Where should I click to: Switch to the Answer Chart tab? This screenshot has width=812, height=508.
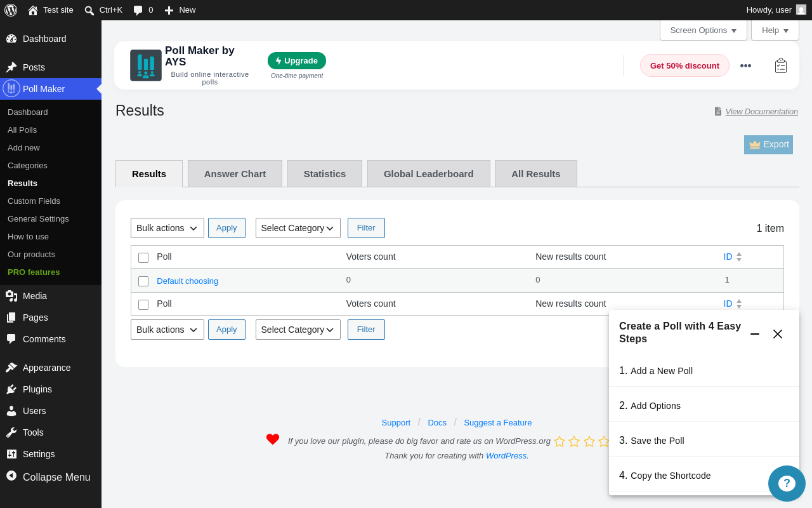point(235,173)
